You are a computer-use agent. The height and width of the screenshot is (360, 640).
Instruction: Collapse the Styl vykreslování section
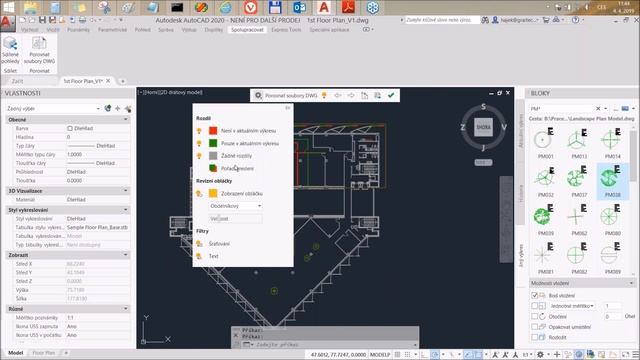tap(125, 210)
